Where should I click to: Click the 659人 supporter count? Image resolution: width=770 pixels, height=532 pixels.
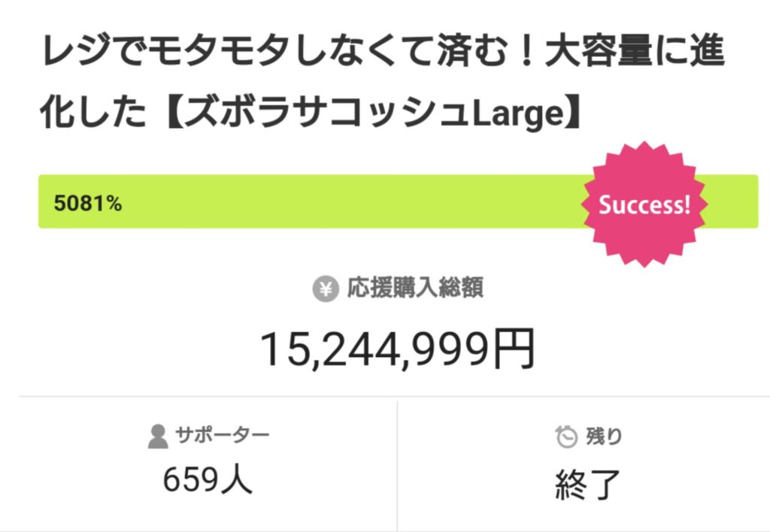click(x=208, y=479)
